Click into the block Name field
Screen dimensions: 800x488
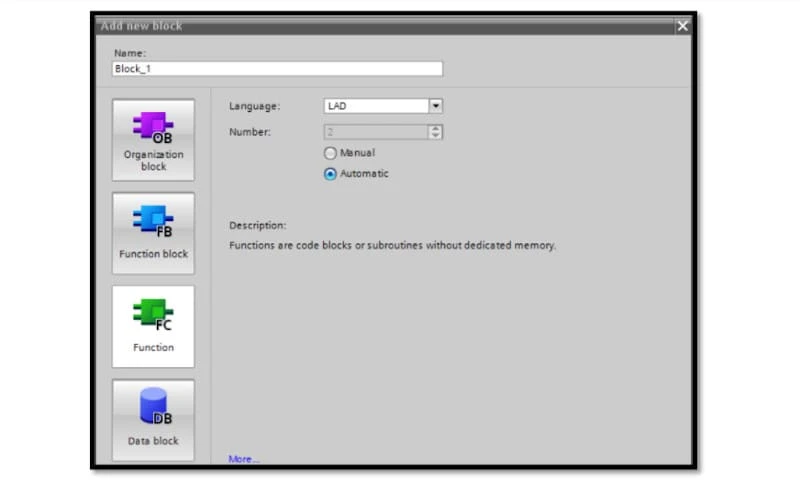[x=278, y=69]
